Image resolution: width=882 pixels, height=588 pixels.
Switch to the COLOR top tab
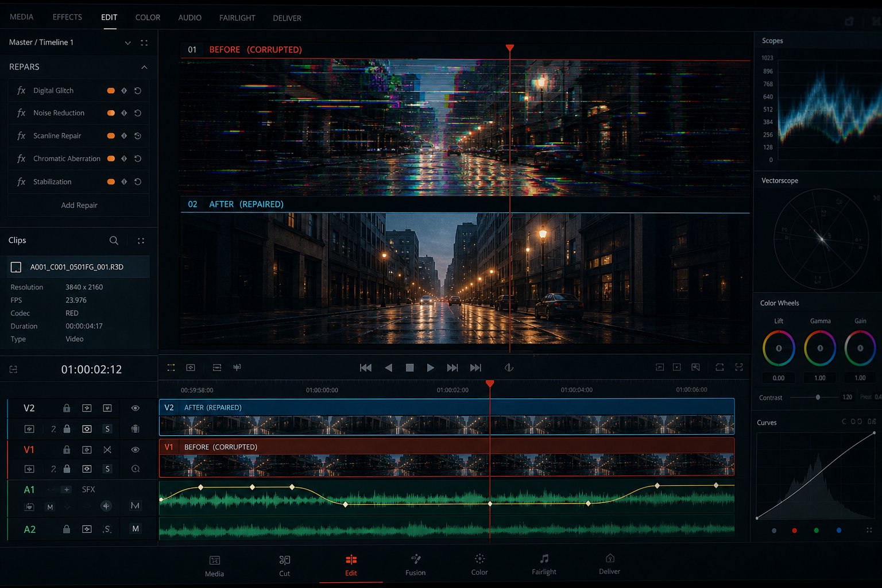(148, 18)
